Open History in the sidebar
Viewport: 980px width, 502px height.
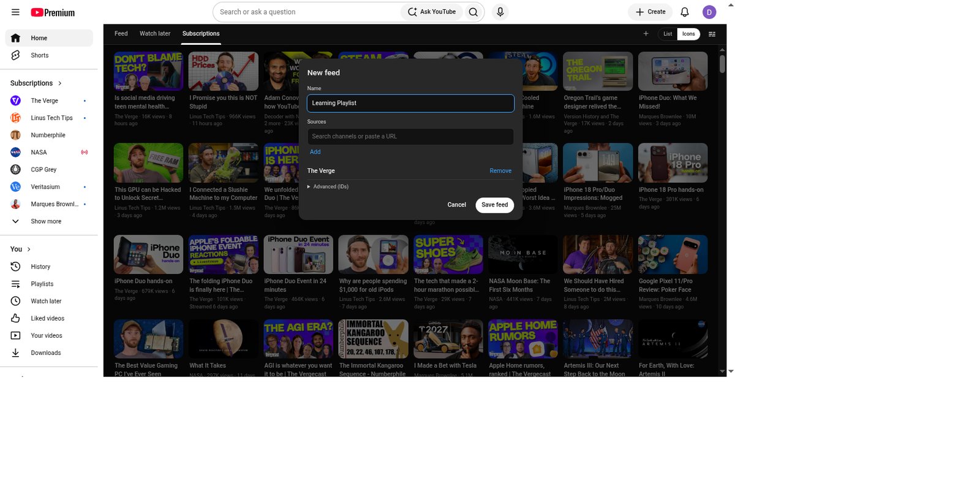(x=49, y=267)
